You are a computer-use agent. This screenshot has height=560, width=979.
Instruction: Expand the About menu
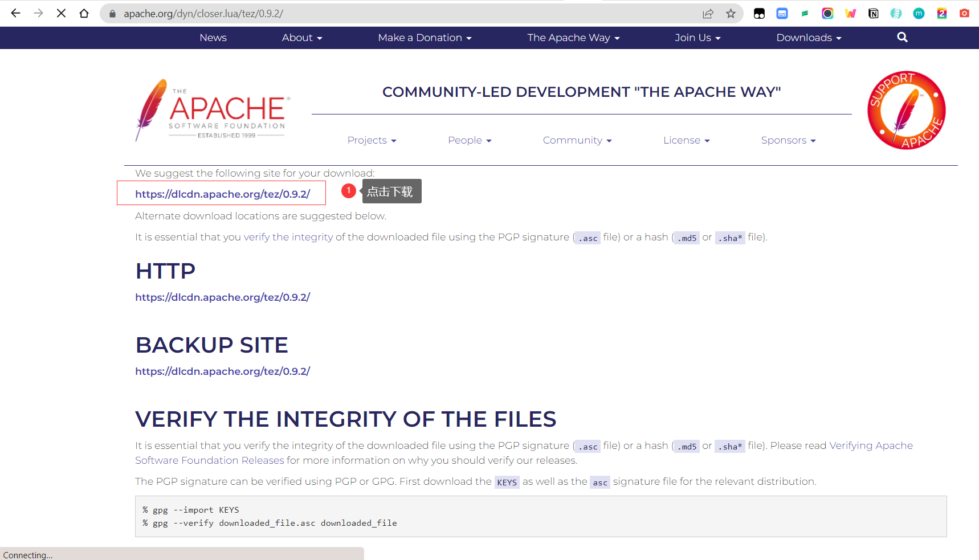click(x=302, y=38)
